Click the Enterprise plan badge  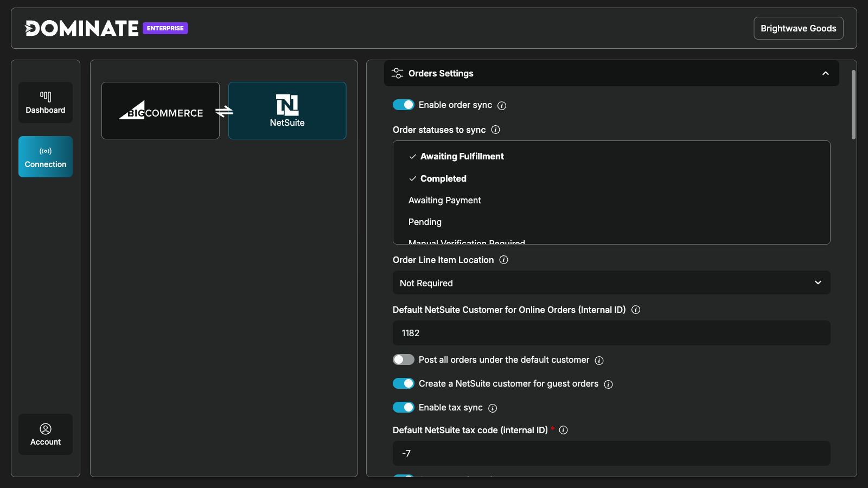pos(165,28)
